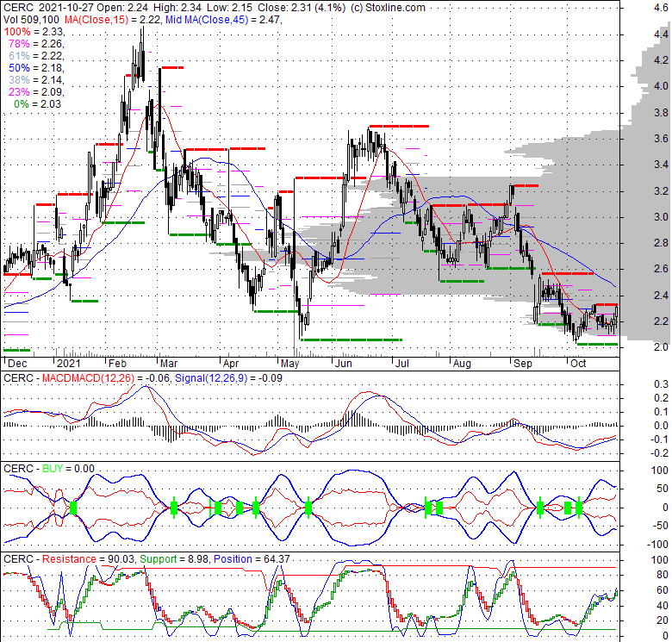Click the -100 label on BUY panel axis
The width and height of the screenshot is (672, 642).
[659, 545]
